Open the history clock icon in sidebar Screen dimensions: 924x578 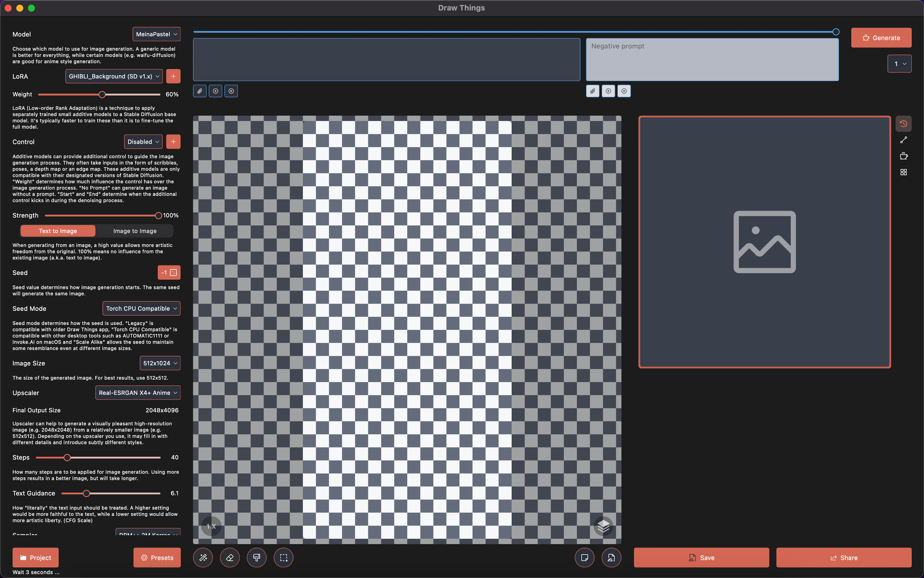[903, 123]
